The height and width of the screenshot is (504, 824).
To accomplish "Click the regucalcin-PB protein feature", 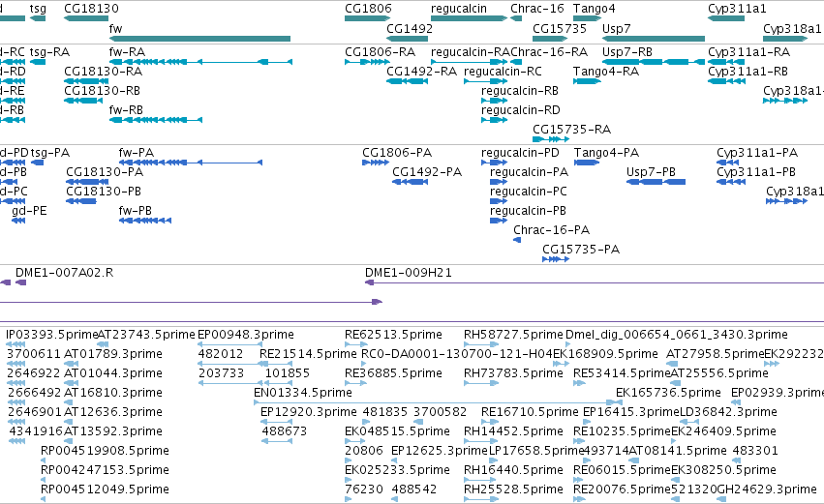I will tap(499, 221).
